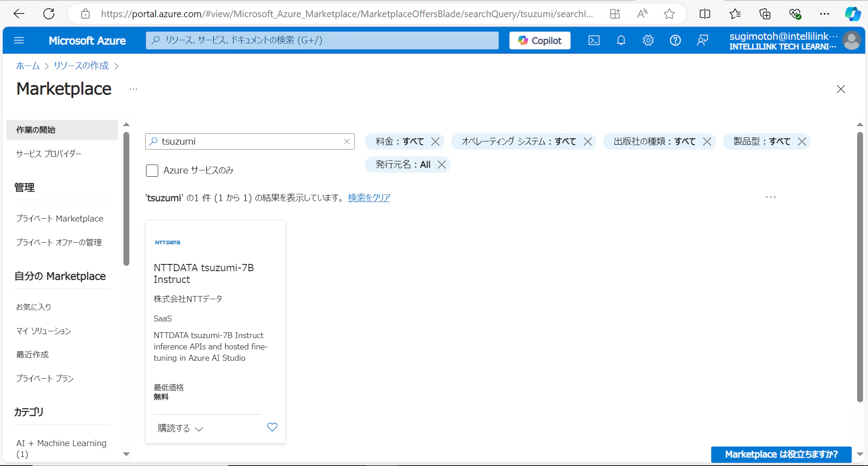Launch Cloud Shell from the portal header
Image resolution: width=868 pixels, height=466 pixels.
594,40
